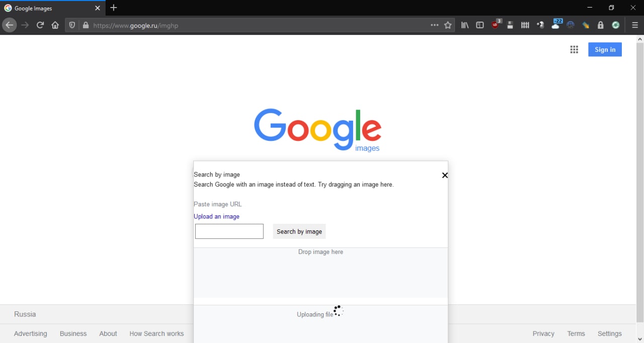This screenshot has width=644, height=343.
Task: Restore down the Firefox window
Action: pyautogui.click(x=611, y=8)
